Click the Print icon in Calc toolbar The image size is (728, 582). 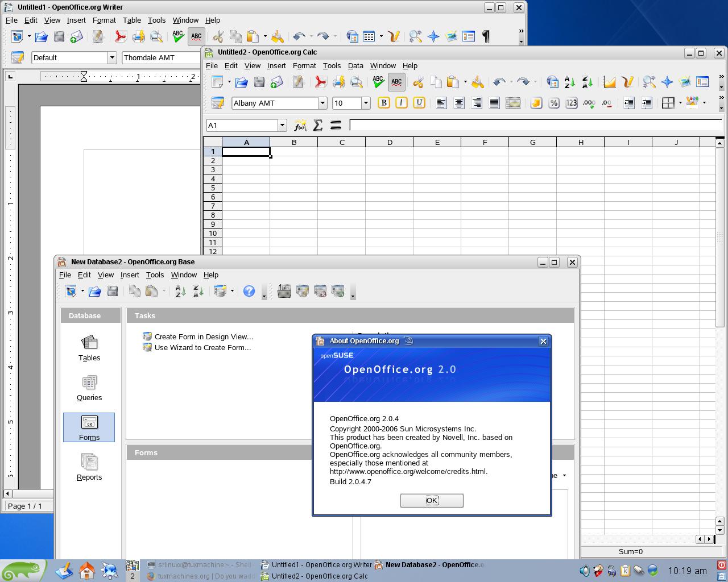pos(338,82)
